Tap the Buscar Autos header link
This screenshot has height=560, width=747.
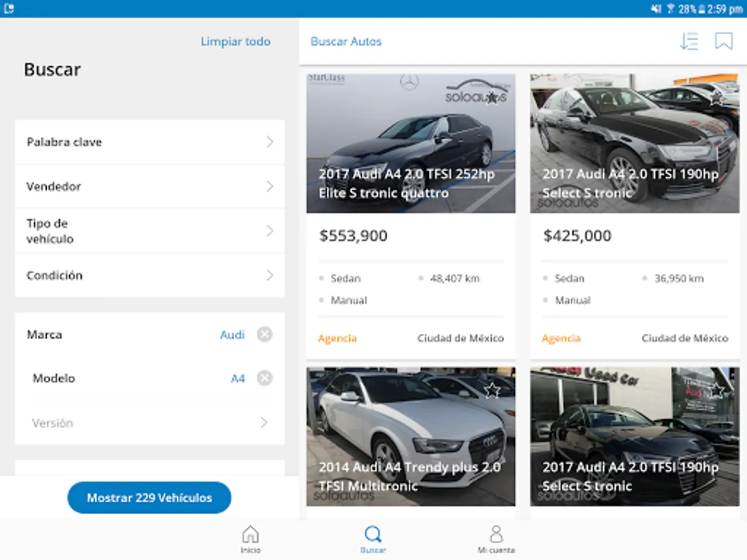(346, 42)
